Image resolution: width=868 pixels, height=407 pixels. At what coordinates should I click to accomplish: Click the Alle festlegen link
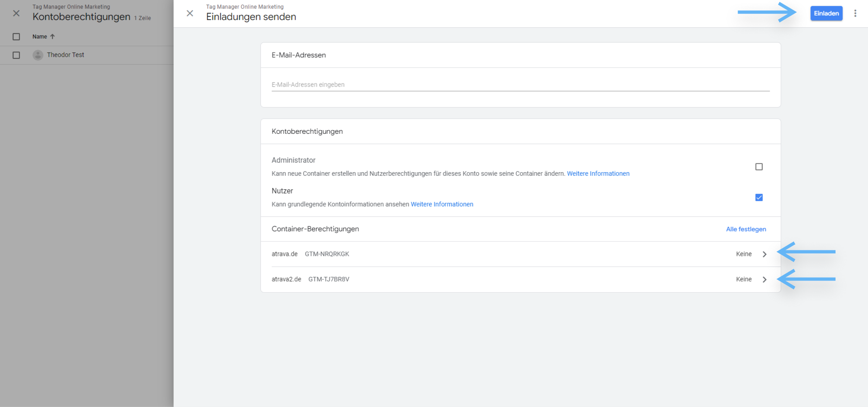click(x=746, y=229)
